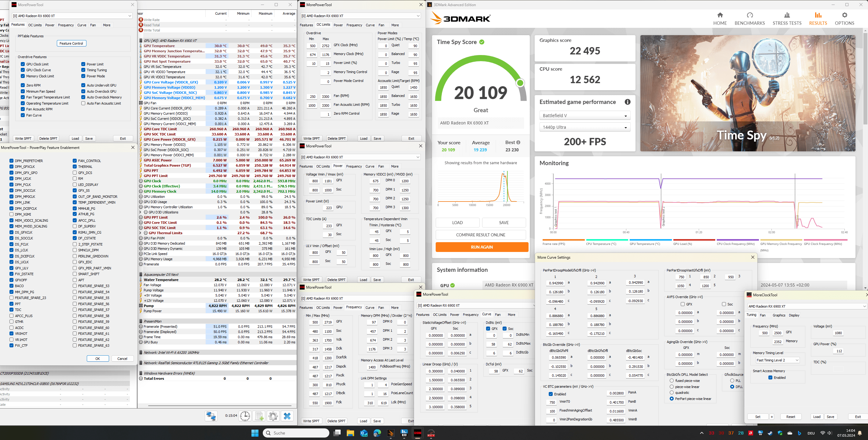This screenshot has width=868, height=440.
Task: Open HWiNFO sensor settings gear icon
Action: (x=273, y=416)
